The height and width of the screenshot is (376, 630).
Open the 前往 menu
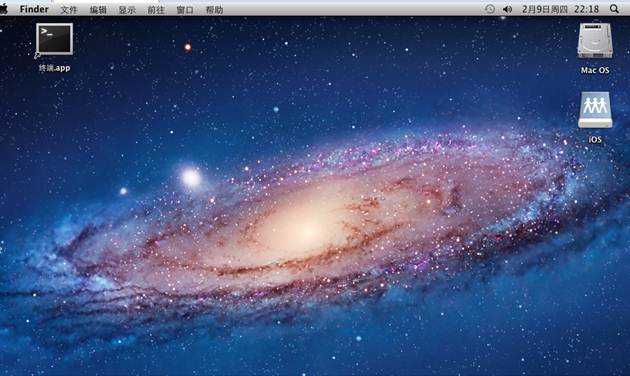pos(156,10)
